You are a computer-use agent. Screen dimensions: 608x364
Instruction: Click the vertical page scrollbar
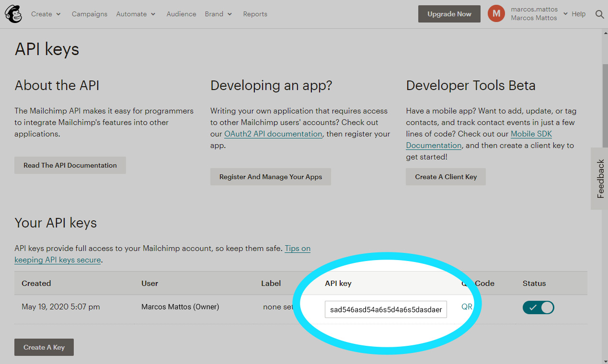click(x=605, y=105)
